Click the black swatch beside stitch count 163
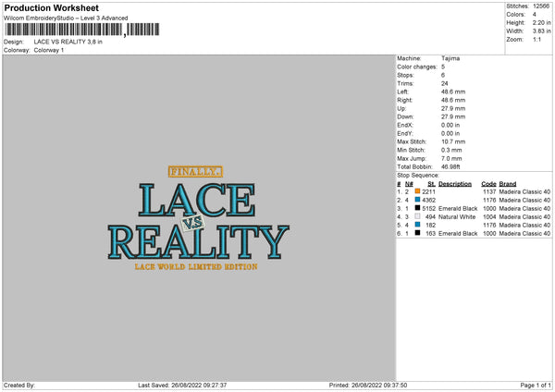The width and height of the screenshot is (555, 392). [418, 233]
